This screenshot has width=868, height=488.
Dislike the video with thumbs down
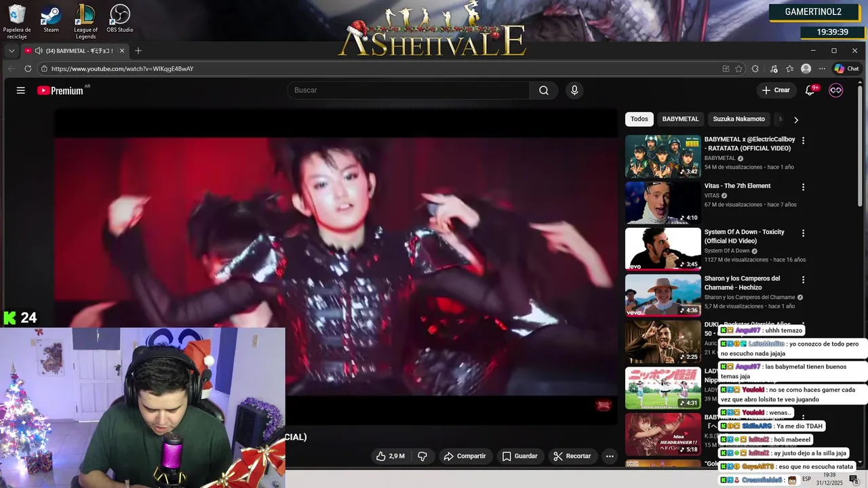click(422, 456)
